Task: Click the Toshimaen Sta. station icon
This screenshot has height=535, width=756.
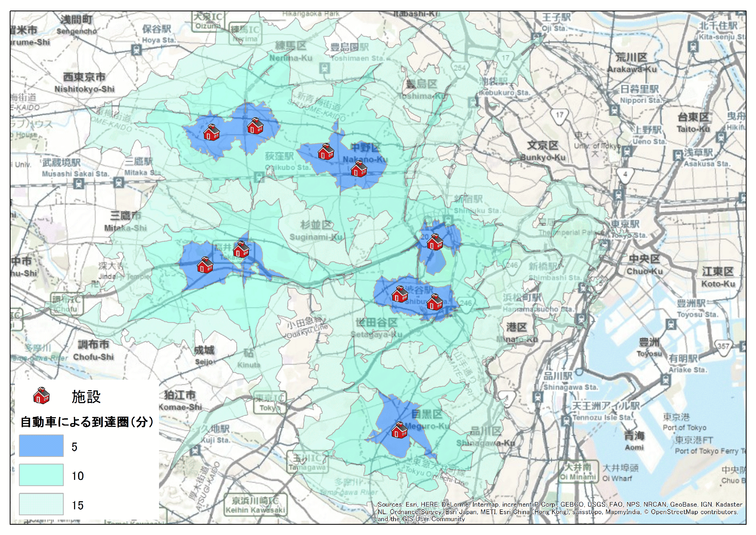Action: [325, 68]
